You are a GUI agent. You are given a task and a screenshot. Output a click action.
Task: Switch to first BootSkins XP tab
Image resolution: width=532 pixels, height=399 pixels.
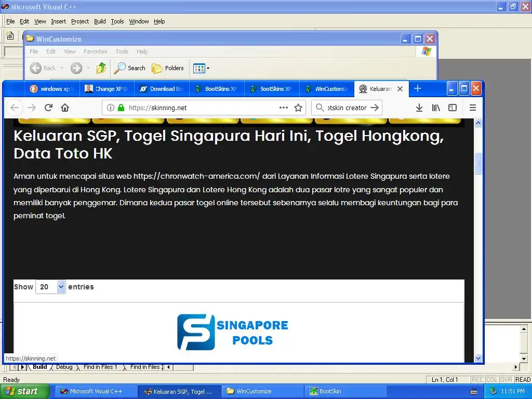217,89
